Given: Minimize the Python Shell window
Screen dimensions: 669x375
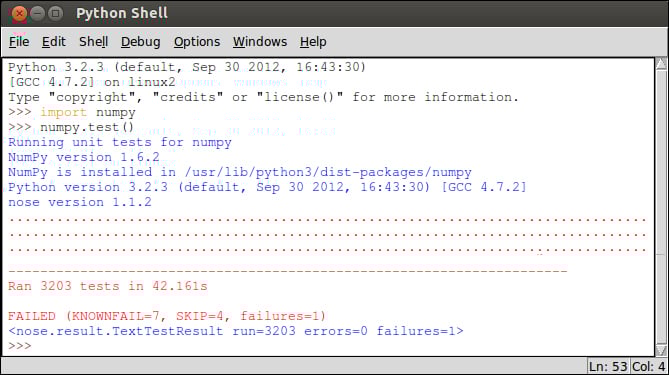Looking at the screenshot, I should click(x=38, y=14).
